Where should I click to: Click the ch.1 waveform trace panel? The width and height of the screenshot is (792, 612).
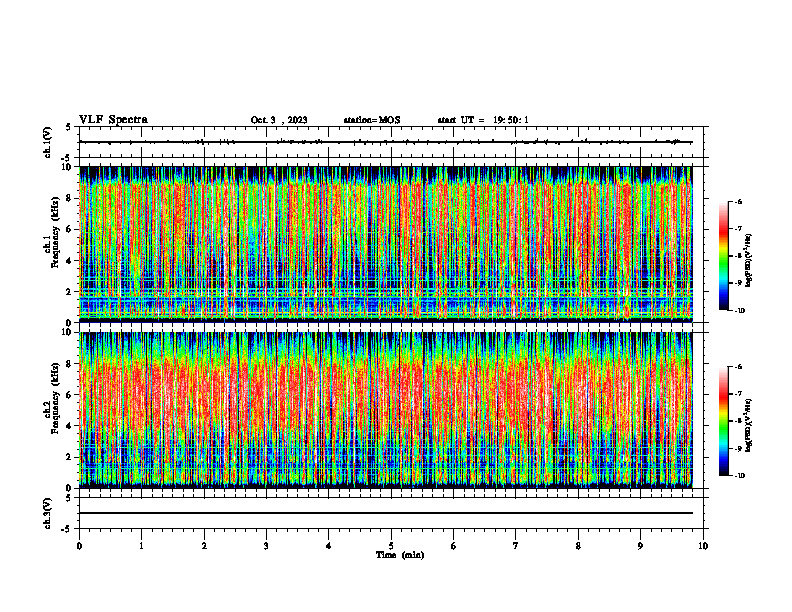pyautogui.click(x=391, y=142)
